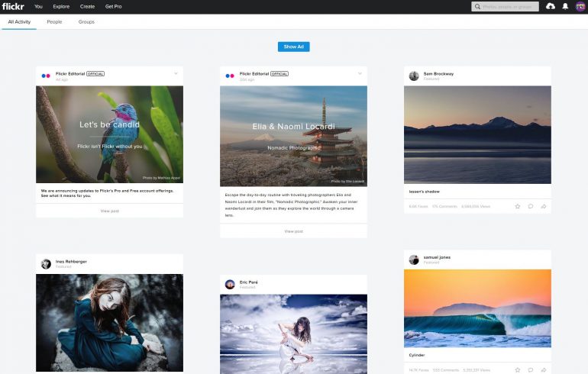This screenshot has height=374, width=588.
Task: Comment on the Cylinder photo
Action: click(531, 369)
